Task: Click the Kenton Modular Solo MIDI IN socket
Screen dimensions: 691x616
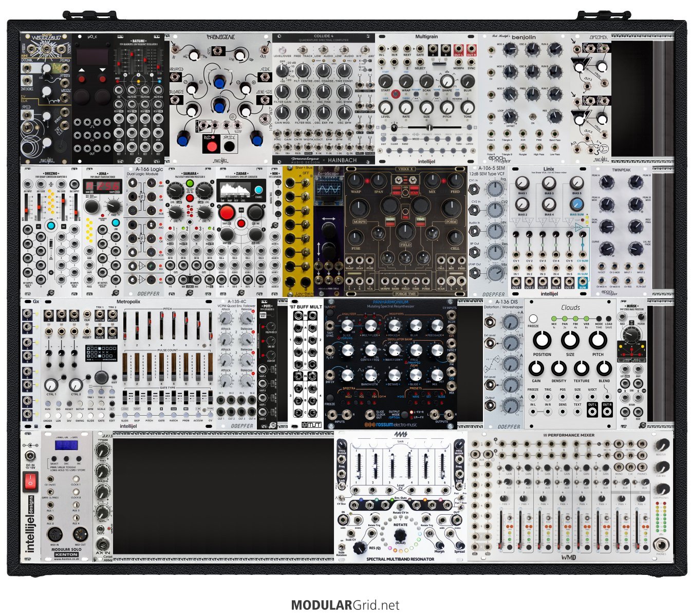Action: coord(54,533)
